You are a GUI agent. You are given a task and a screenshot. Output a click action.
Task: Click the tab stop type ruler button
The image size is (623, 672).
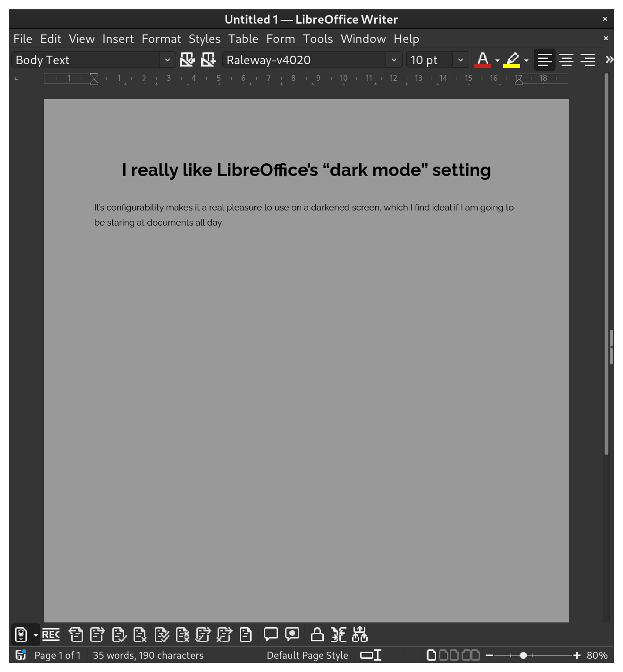click(17, 78)
